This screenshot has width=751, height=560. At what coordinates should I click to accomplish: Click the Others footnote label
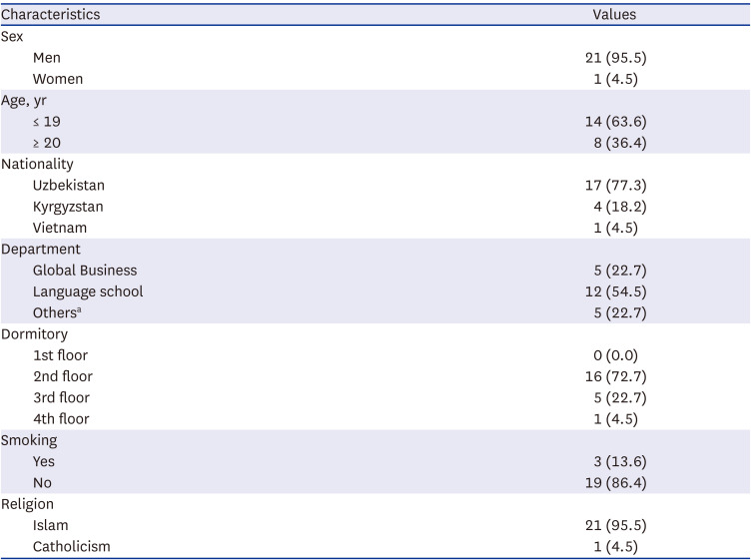coord(57,312)
